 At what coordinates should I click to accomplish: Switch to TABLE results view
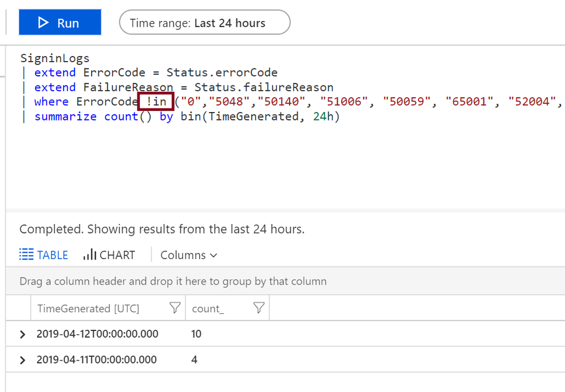[x=44, y=255]
